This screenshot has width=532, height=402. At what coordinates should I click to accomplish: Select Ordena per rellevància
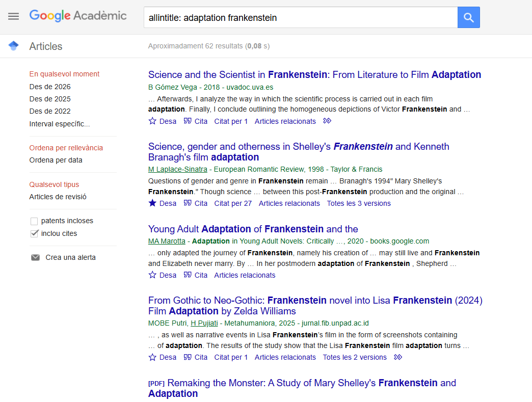coord(66,148)
